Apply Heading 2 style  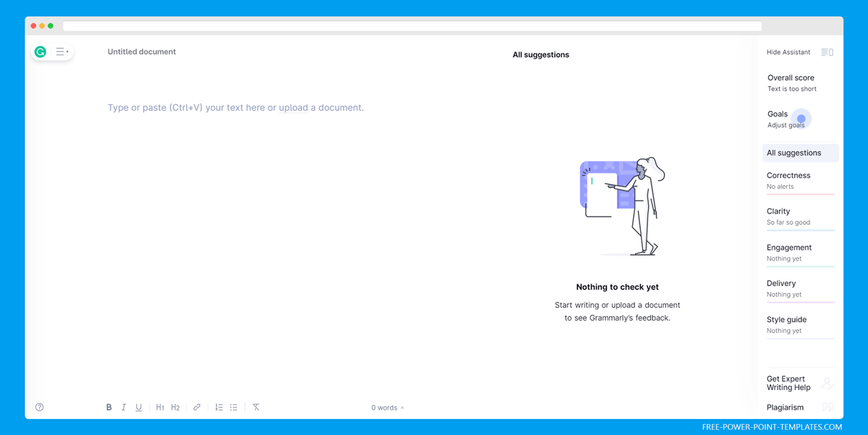[x=175, y=407]
